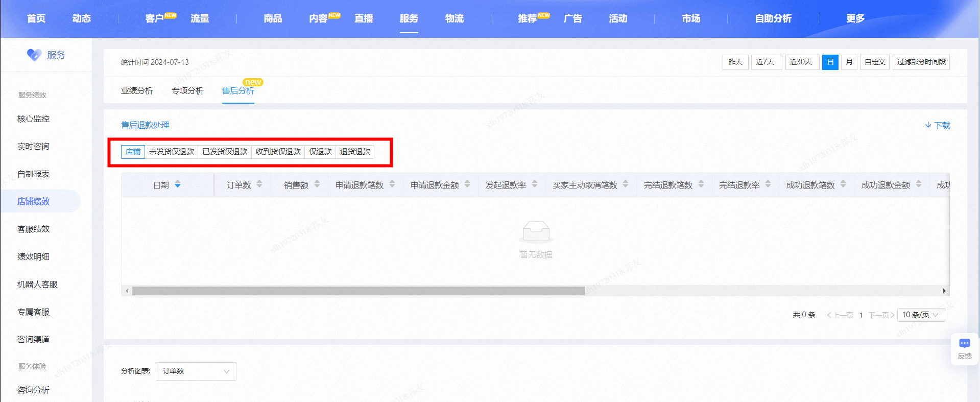Open 店铺绩效 in the sidebar
Image resolution: width=980 pixels, height=402 pixels.
[x=34, y=201]
